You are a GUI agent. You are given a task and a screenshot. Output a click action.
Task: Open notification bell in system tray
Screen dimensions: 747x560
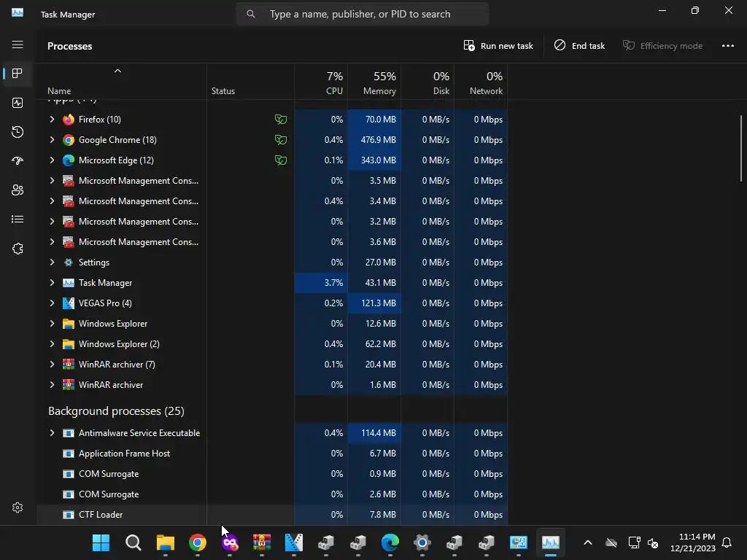pyautogui.click(x=727, y=542)
